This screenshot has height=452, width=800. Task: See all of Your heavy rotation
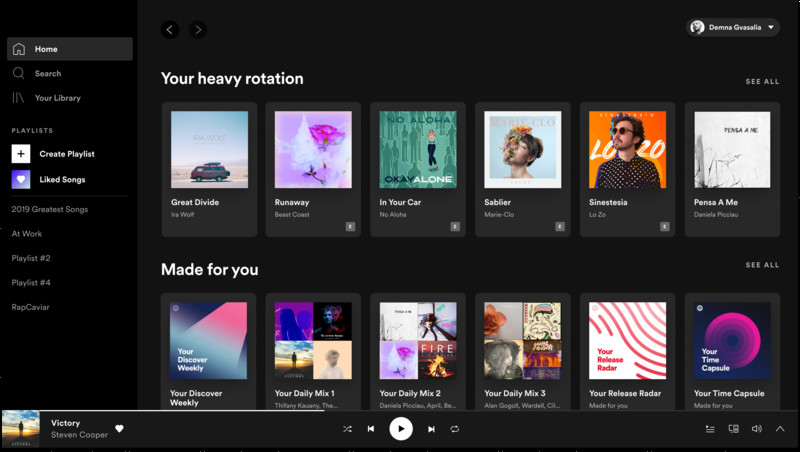(762, 82)
